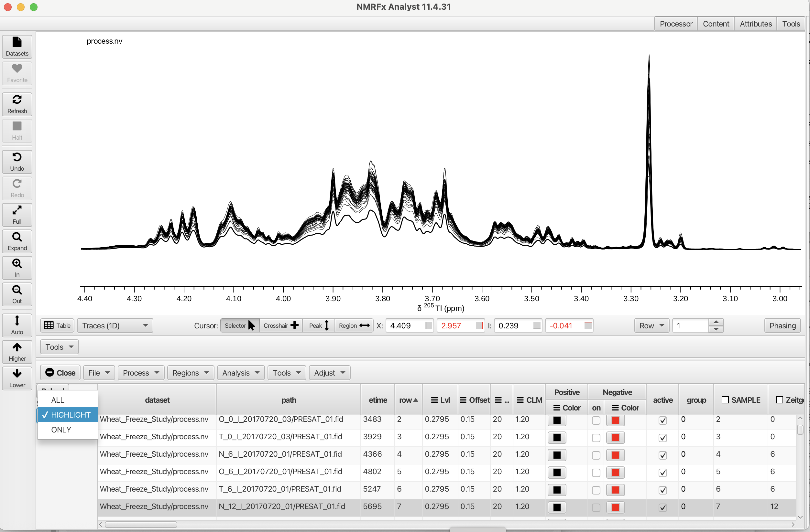The image size is (810, 532).
Task: Click the Phasing button
Action: click(782, 325)
